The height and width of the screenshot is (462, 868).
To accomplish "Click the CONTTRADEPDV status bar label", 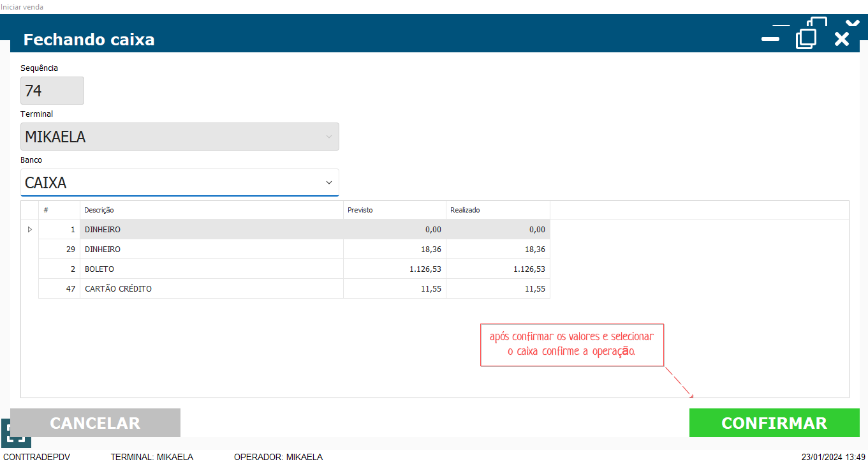I will click(x=37, y=457).
